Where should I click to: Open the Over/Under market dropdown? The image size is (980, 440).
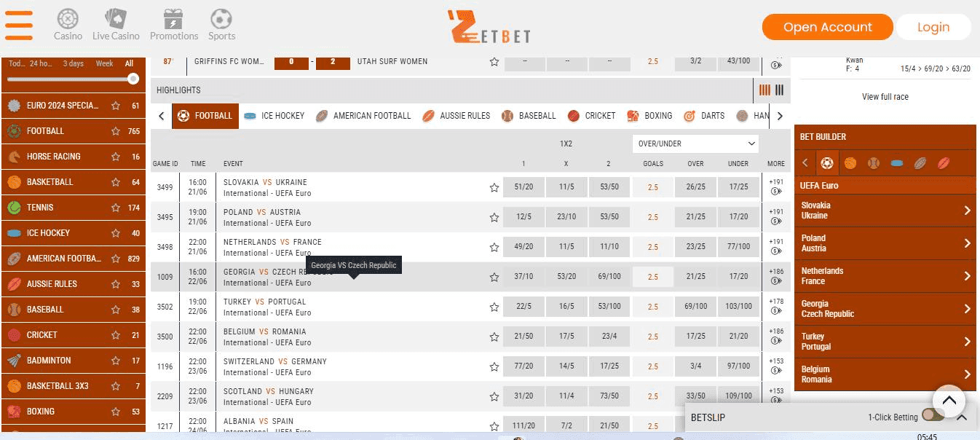[x=695, y=144]
